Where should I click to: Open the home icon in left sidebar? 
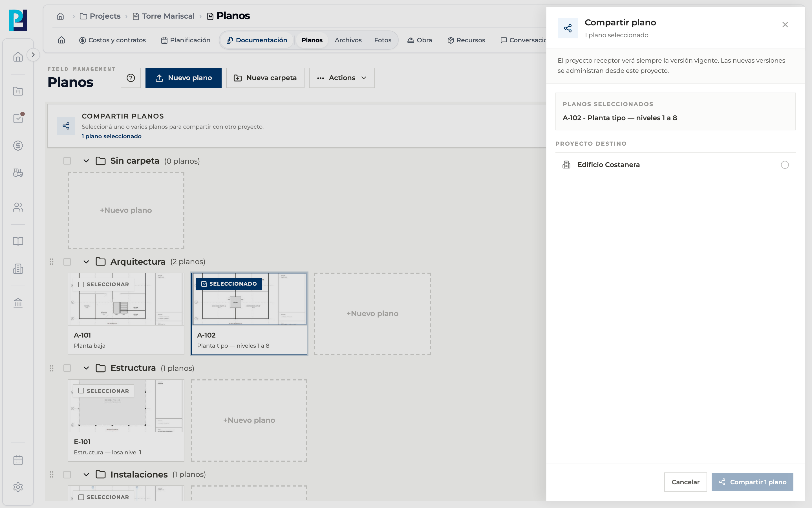[x=18, y=57]
